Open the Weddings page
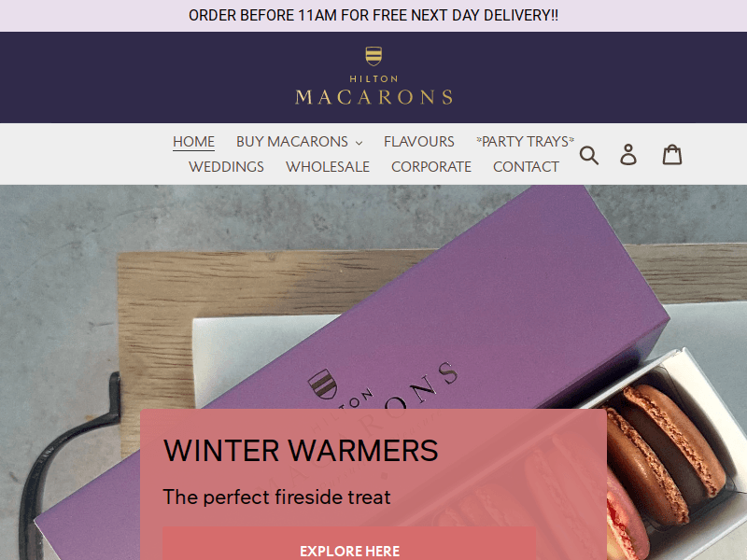This screenshot has width=747, height=560. pyautogui.click(x=226, y=167)
